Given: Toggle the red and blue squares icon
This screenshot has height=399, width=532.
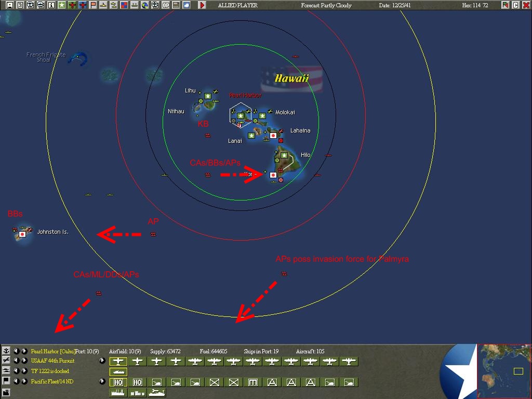Looking at the screenshot, I should [x=124, y=5].
